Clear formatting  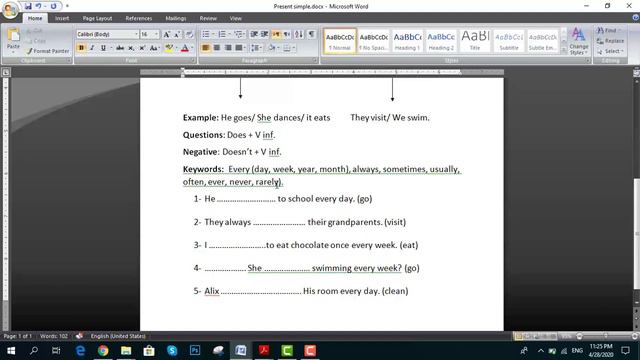click(x=189, y=35)
